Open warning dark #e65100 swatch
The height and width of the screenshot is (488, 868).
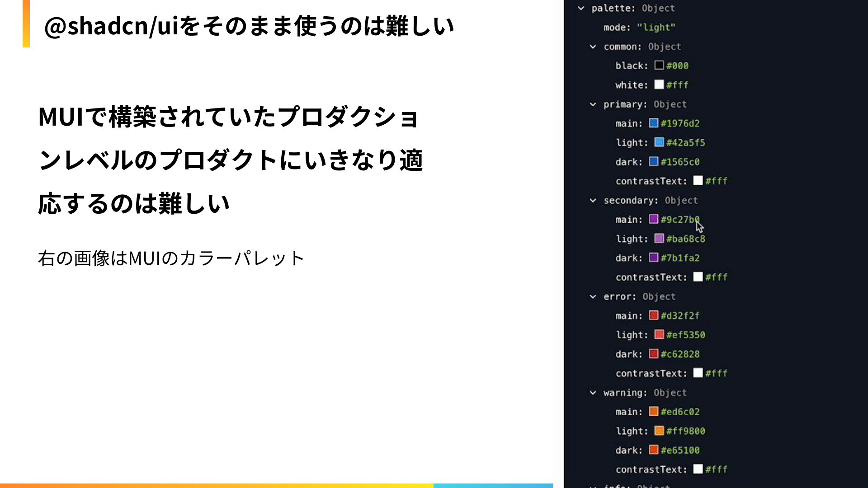[654, 450]
